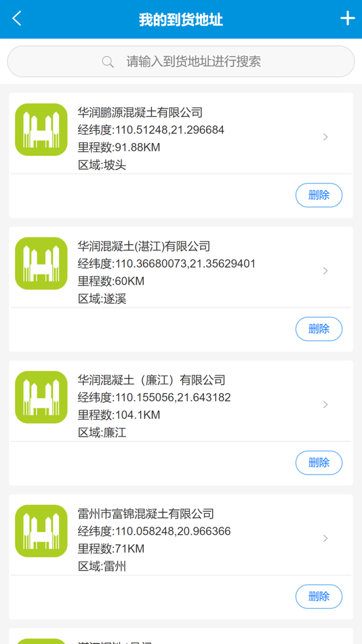Open the green logo of 华润混凝土(湛江)有限公司
Viewport: 362px width, 644px height.
(x=41, y=263)
